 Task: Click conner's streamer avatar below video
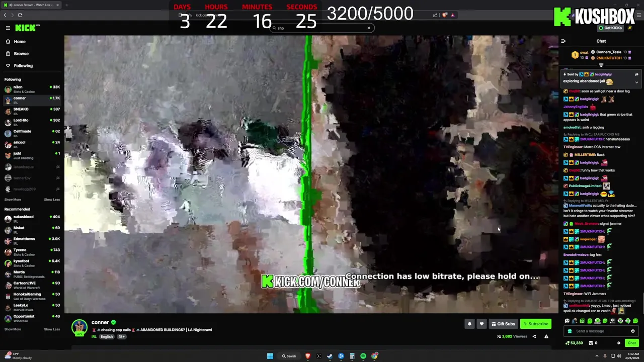[79, 327]
